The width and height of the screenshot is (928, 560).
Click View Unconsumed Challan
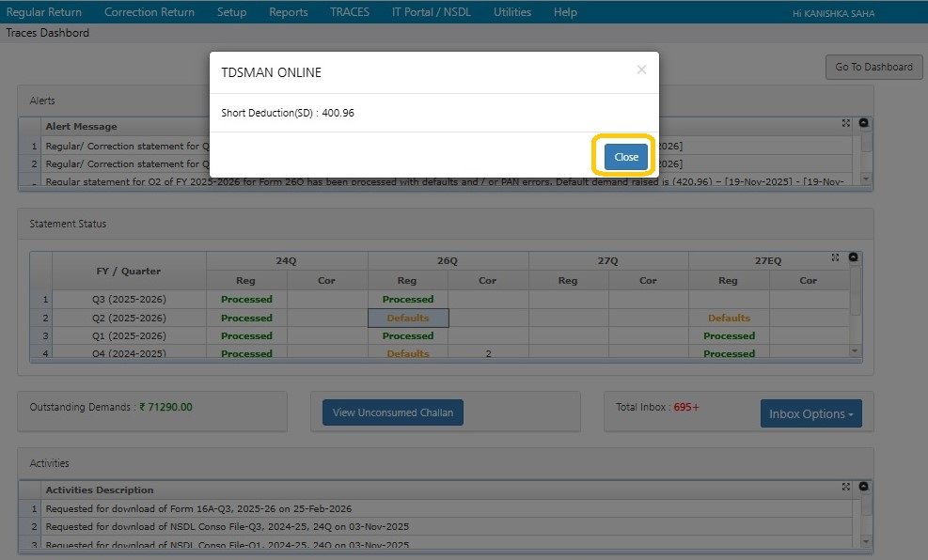(x=390, y=412)
